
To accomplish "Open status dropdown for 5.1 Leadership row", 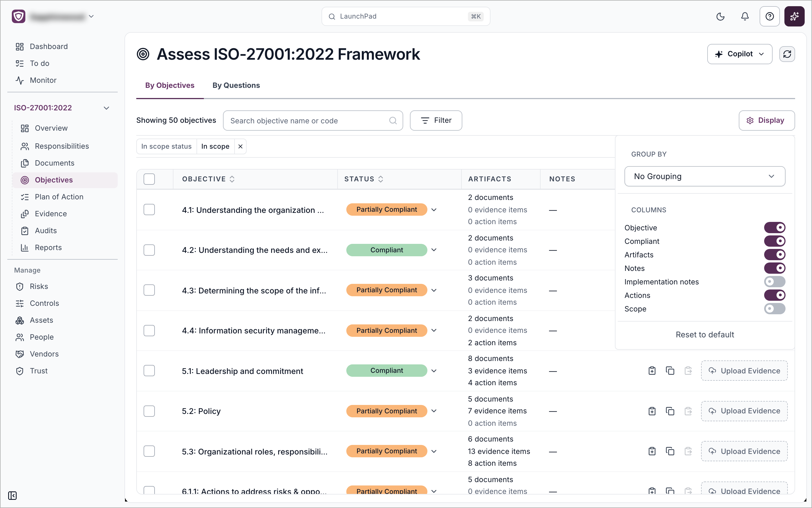I will pyautogui.click(x=434, y=371).
